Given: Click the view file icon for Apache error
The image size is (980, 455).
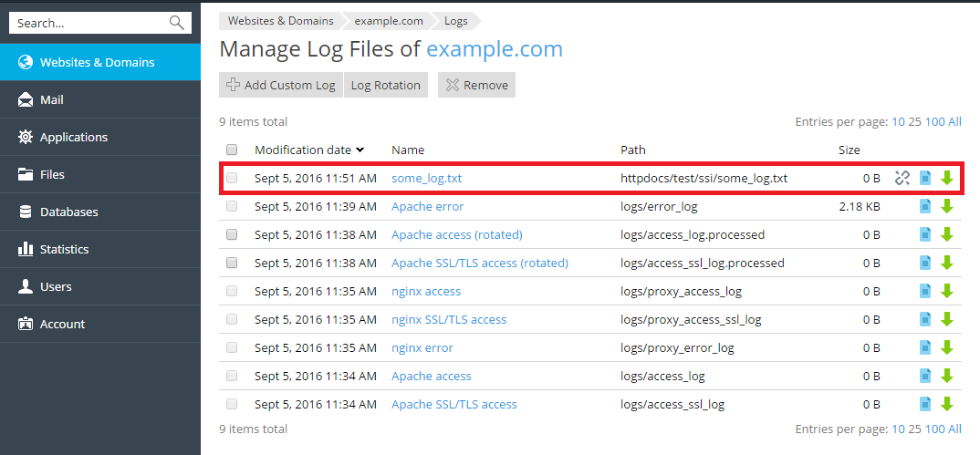Looking at the screenshot, I should (x=925, y=207).
